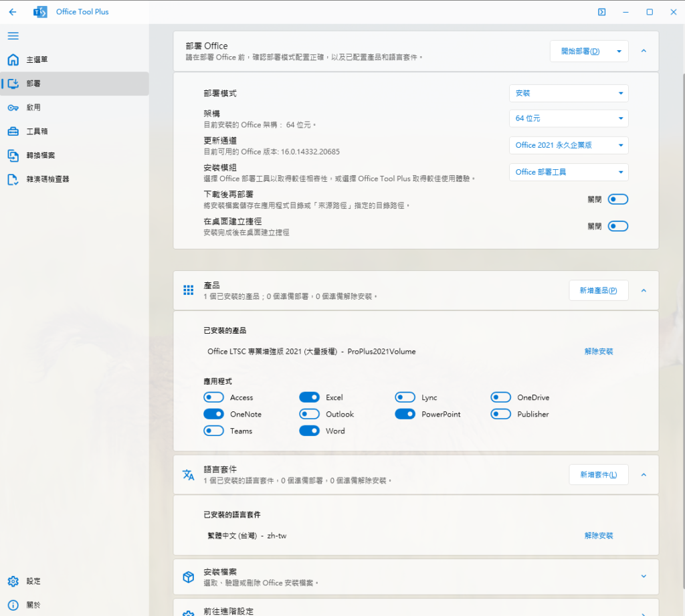The height and width of the screenshot is (616, 685).
Task: Click 前往進階設定 section header
Action: point(416,608)
